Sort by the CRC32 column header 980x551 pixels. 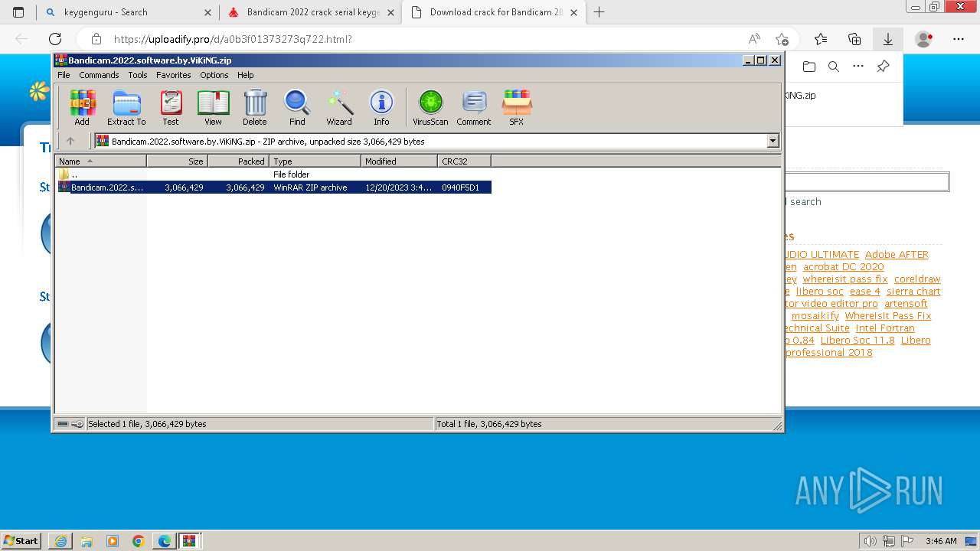[x=464, y=161]
